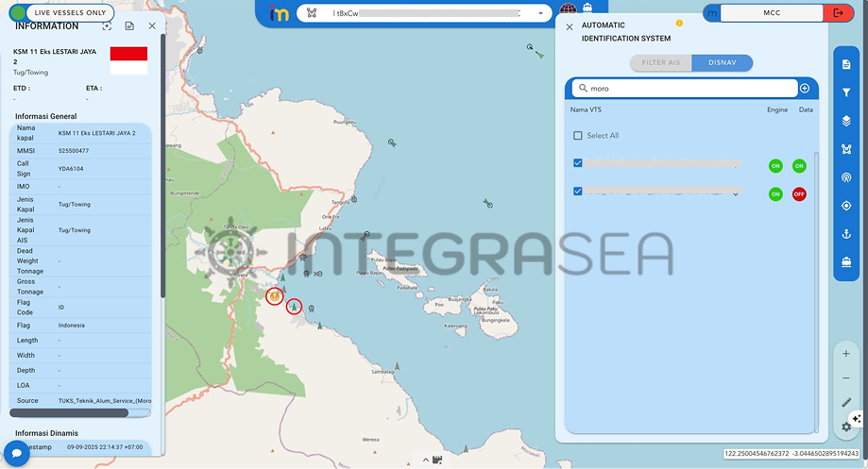Viewport: 868px width, 469px height.
Task: Click the polygon area icon in top search field
Action: coord(312,13)
